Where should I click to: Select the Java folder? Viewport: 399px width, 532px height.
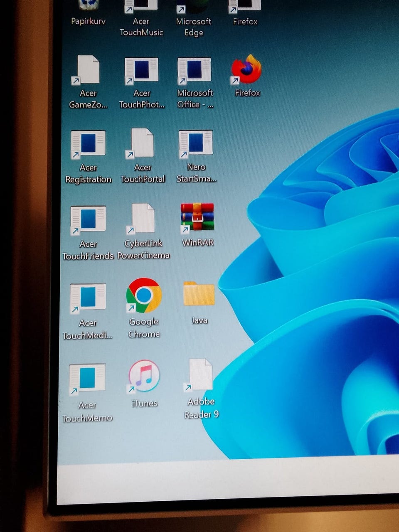[x=199, y=303]
